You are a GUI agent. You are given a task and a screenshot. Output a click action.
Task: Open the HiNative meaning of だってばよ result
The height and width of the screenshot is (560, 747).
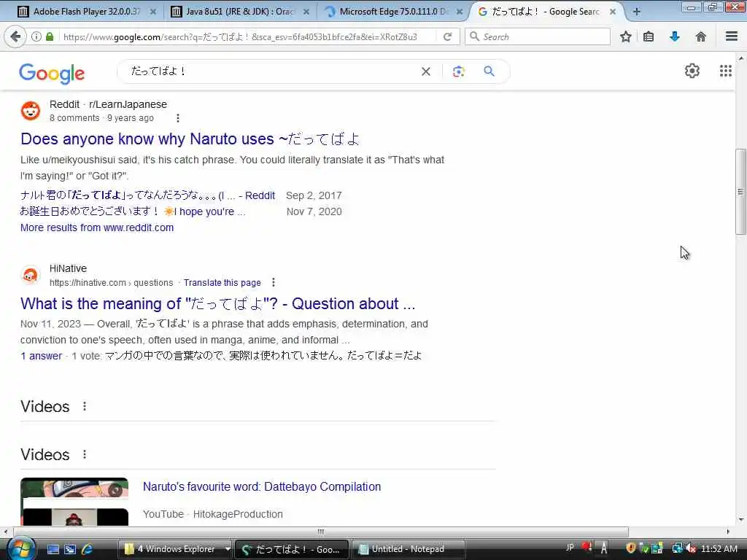[217, 304]
